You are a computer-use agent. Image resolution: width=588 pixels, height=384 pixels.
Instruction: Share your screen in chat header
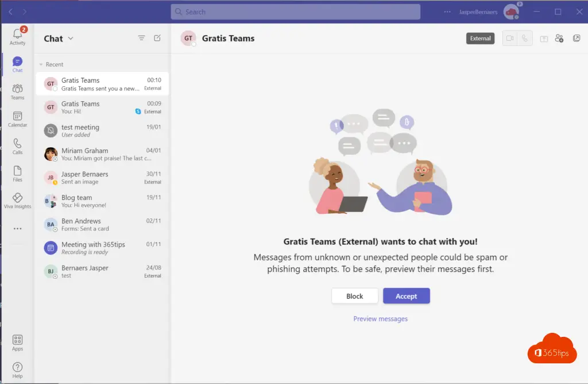pos(544,39)
